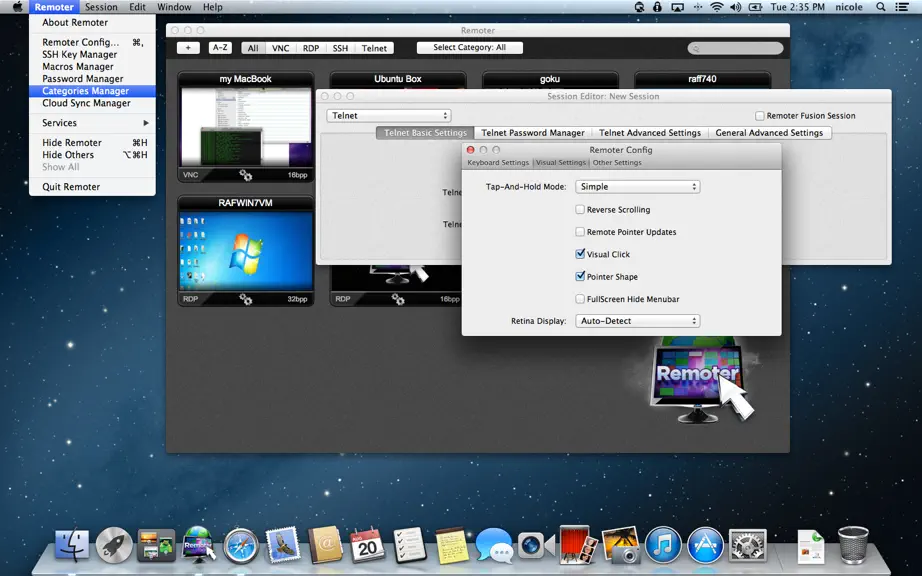Click Spotlight magnifier in menu bar
922x576 pixels.
pyautogui.click(x=880, y=7)
